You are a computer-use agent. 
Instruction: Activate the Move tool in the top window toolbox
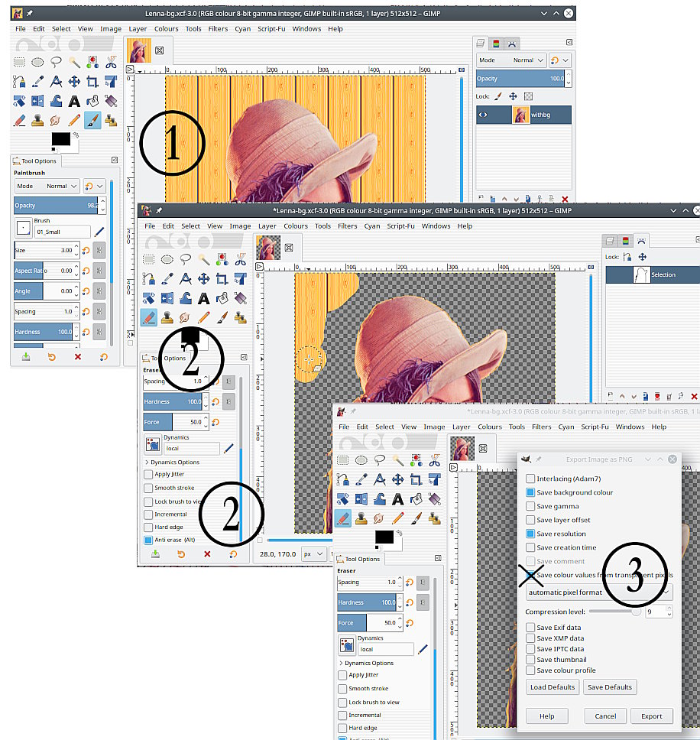(x=74, y=82)
